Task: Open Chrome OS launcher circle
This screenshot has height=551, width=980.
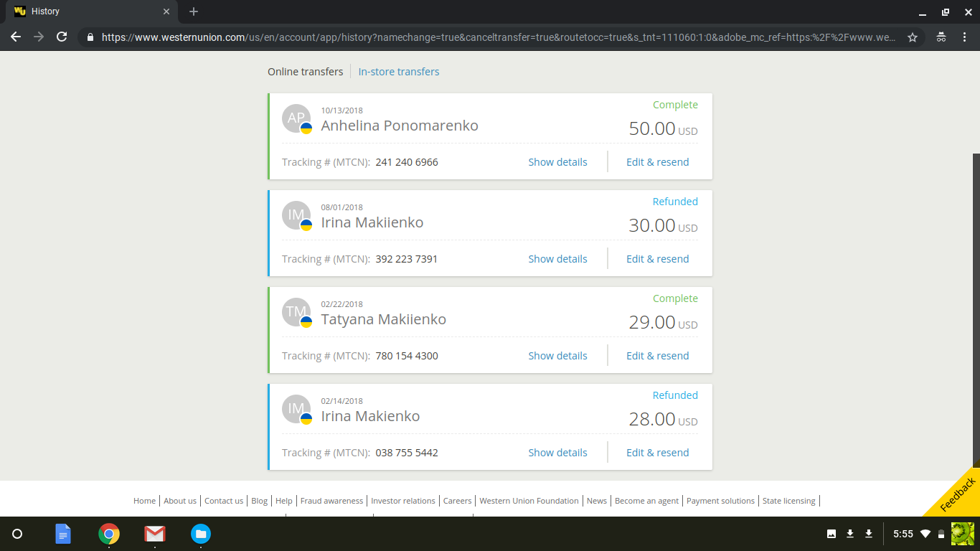Action: click(18, 534)
